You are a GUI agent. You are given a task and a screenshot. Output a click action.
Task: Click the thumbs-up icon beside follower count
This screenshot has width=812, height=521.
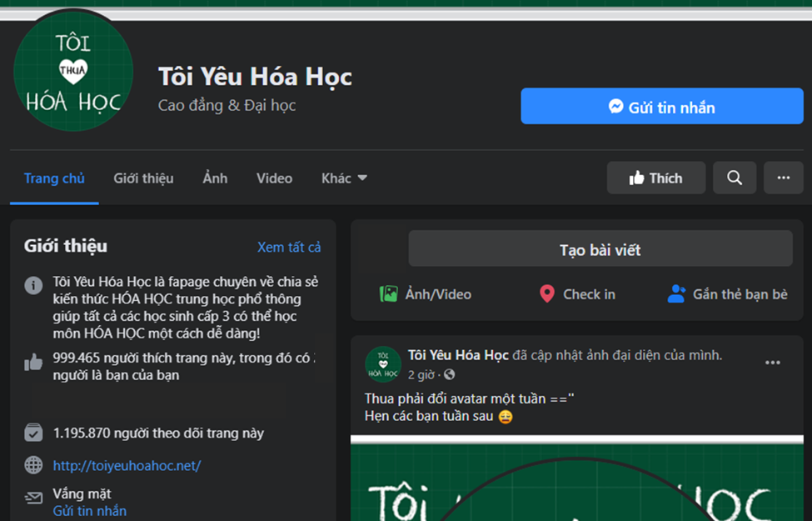pyautogui.click(x=33, y=362)
